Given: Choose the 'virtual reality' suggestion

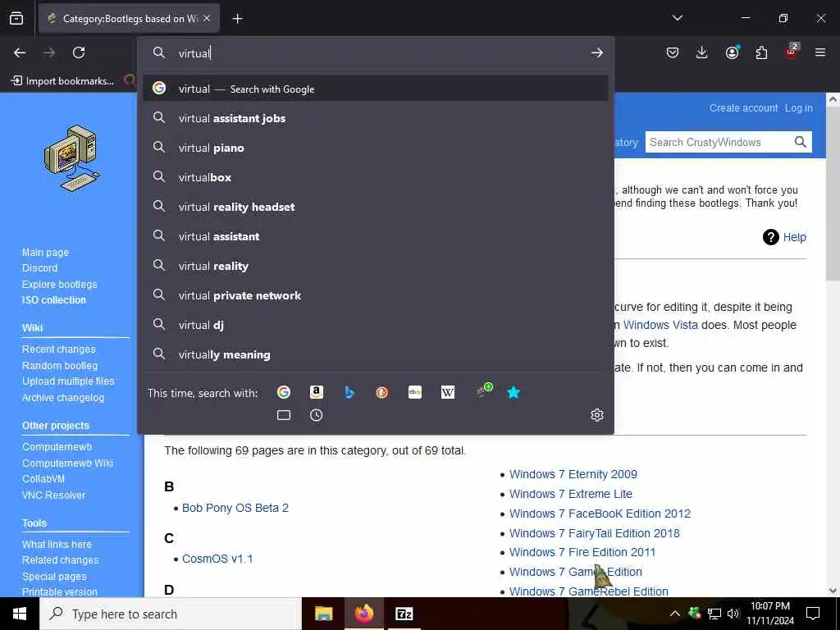Looking at the screenshot, I should click(376, 266).
